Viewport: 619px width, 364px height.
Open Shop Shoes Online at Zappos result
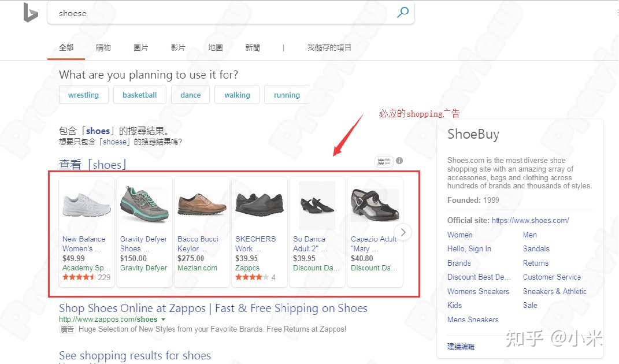pyautogui.click(x=213, y=308)
